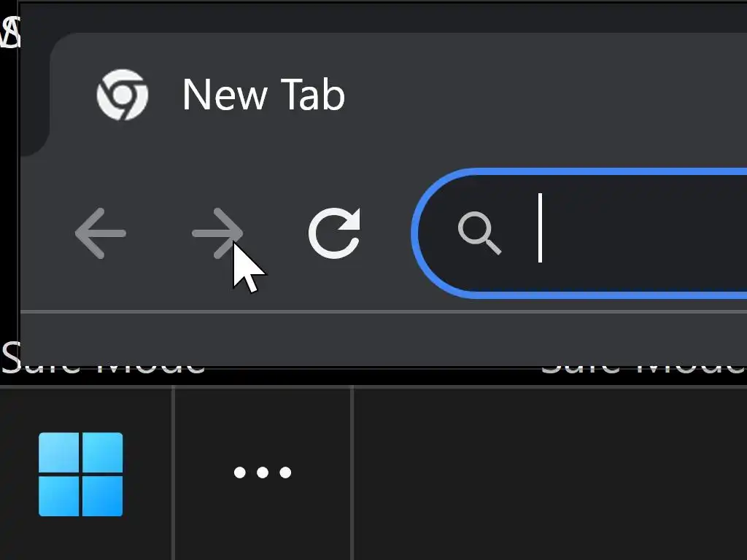The image size is (747, 560).
Task: Click the toolbar gap between reload and address bar
Action: [x=386, y=233]
